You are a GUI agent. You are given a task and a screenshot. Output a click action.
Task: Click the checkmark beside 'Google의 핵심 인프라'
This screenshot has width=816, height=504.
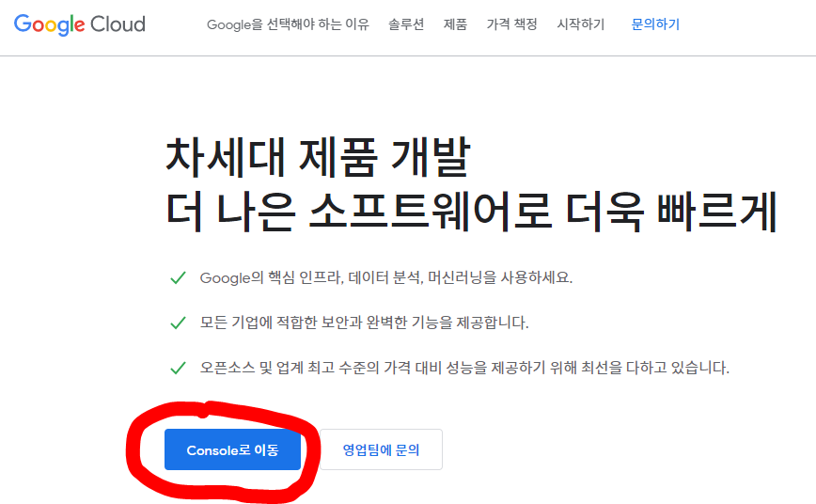[178, 278]
